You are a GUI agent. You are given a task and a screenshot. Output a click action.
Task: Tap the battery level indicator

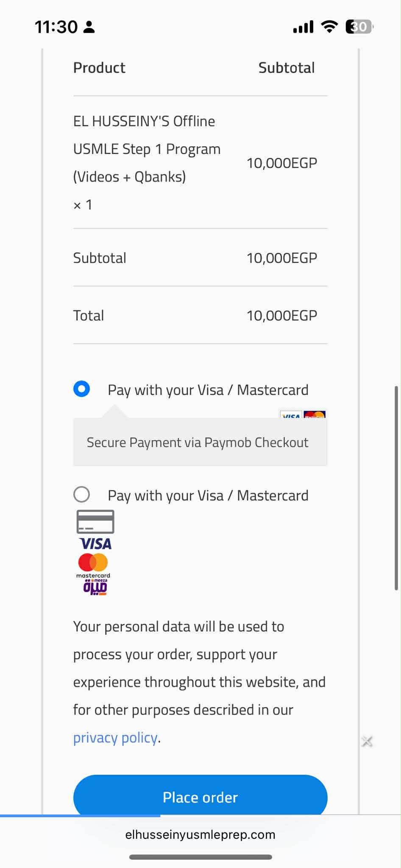359,27
